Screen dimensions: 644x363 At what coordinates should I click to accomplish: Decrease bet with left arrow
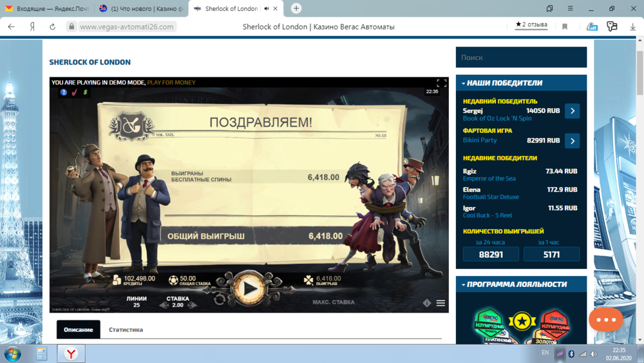[164, 305]
